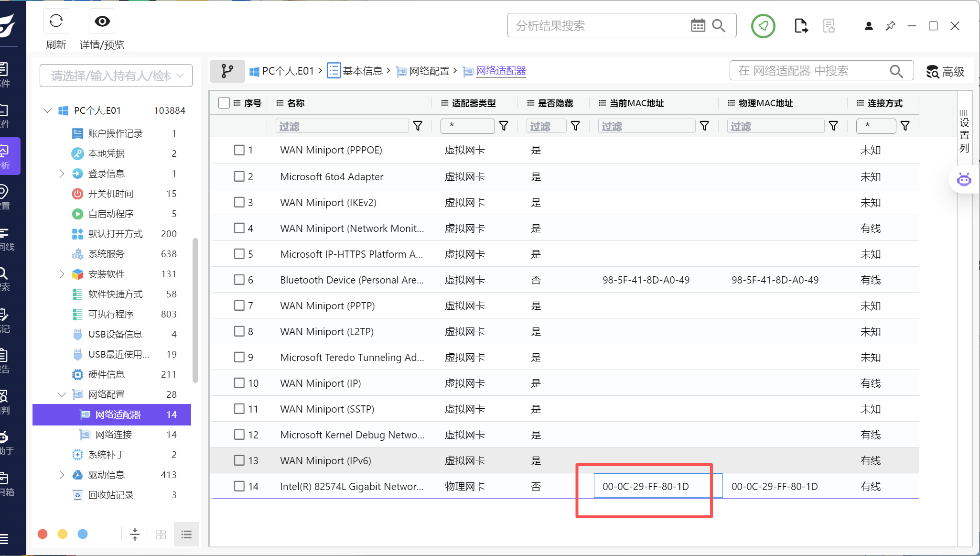Select 网络适配器 in the tree
Viewport: 980px width, 556px height.
[112, 414]
